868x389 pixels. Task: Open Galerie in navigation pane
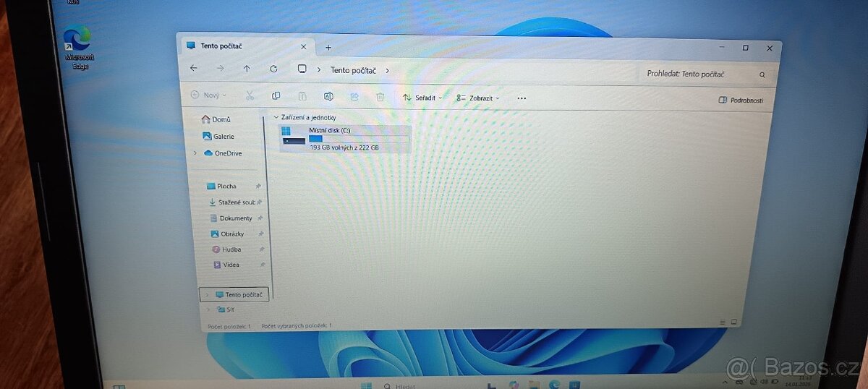coord(218,136)
